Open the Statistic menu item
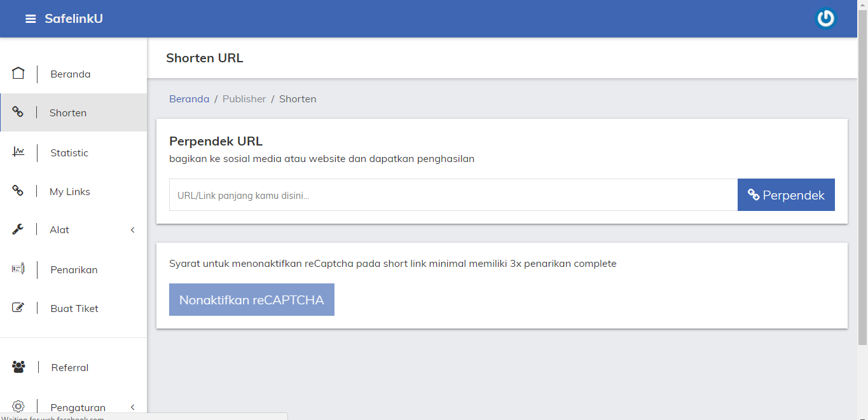The image size is (868, 420). [69, 153]
